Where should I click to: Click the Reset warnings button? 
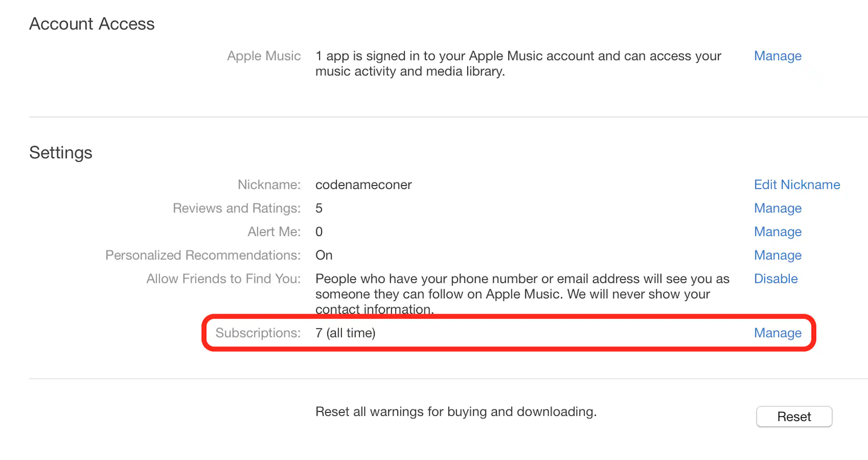pos(794,417)
